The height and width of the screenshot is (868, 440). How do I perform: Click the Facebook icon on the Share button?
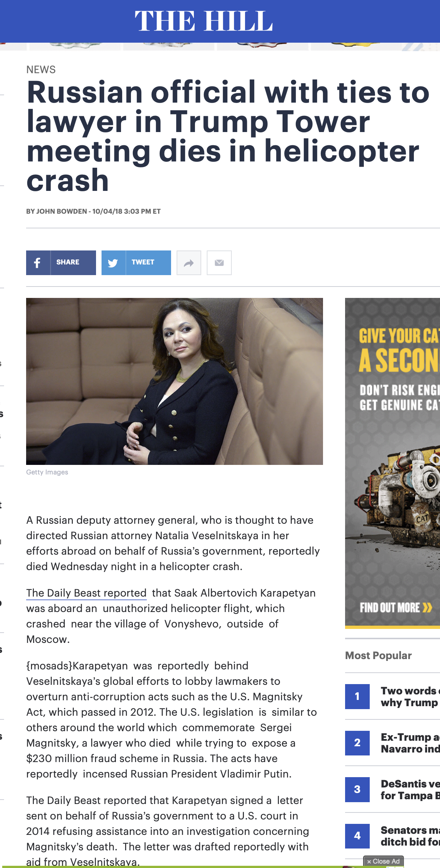click(38, 263)
